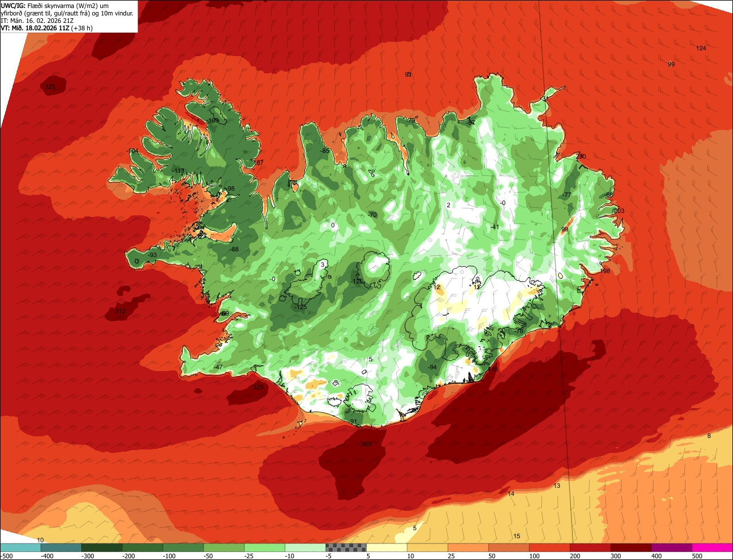Click the map value 8 at the right edge

(709, 436)
